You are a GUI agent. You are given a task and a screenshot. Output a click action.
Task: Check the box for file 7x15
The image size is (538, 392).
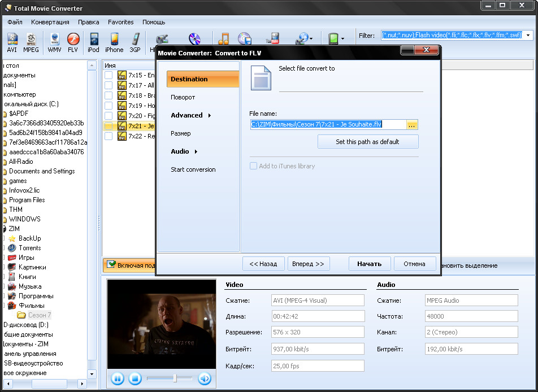(x=109, y=75)
